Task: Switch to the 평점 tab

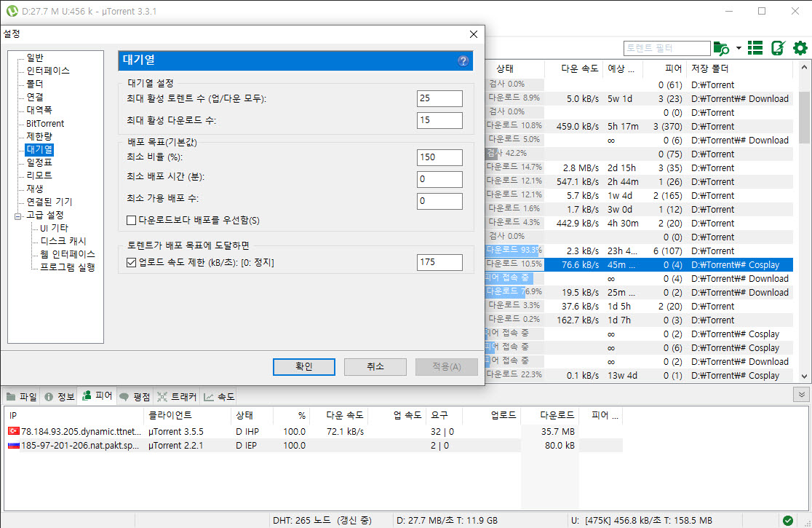Action: click(x=135, y=397)
